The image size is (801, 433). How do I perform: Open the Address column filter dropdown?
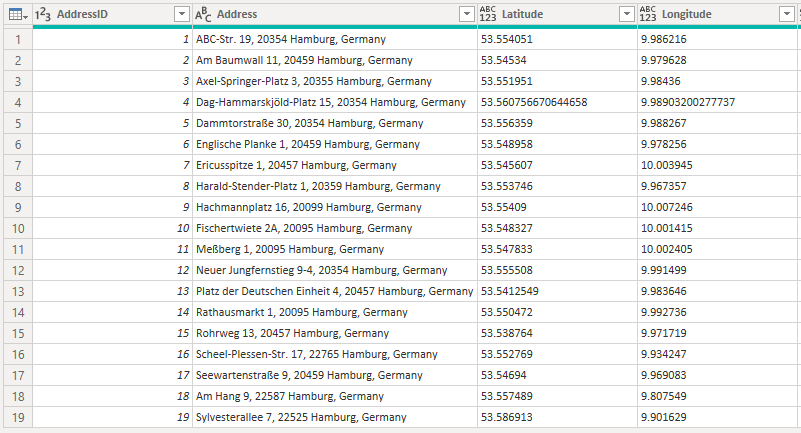tap(466, 14)
